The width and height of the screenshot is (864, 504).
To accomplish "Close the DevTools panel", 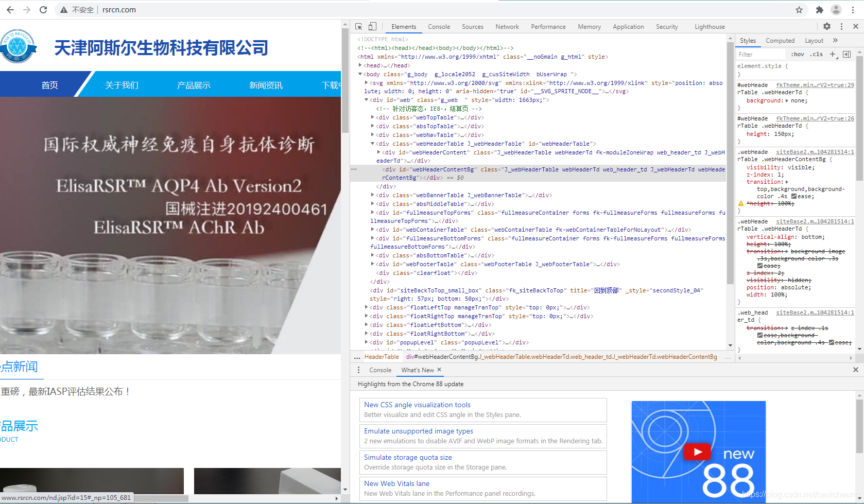I will [856, 26].
